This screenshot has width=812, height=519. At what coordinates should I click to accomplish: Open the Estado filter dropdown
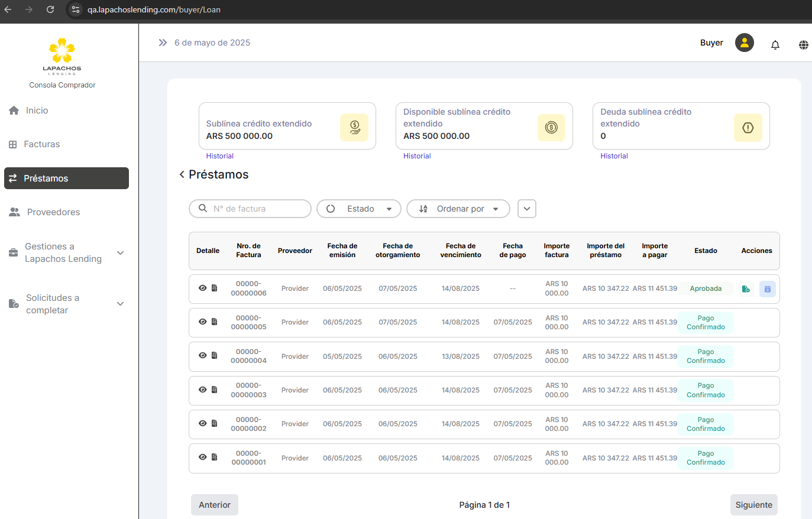(359, 209)
